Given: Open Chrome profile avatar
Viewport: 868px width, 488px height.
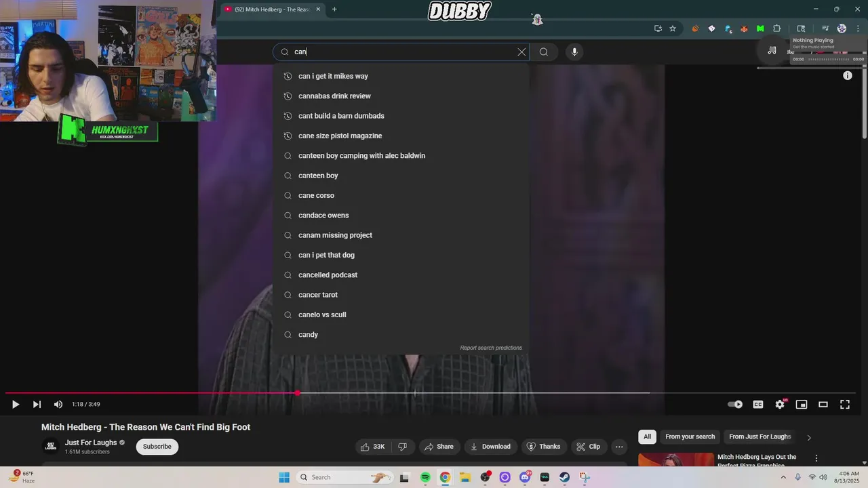Looking at the screenshot, I should click(x=842, y=28).
